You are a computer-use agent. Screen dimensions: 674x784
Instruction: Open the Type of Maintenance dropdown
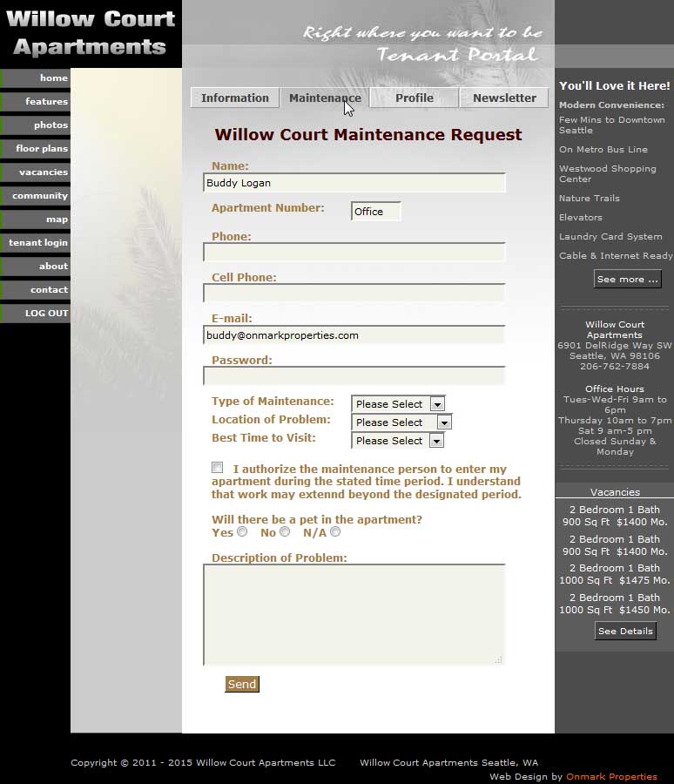point(398,404)
